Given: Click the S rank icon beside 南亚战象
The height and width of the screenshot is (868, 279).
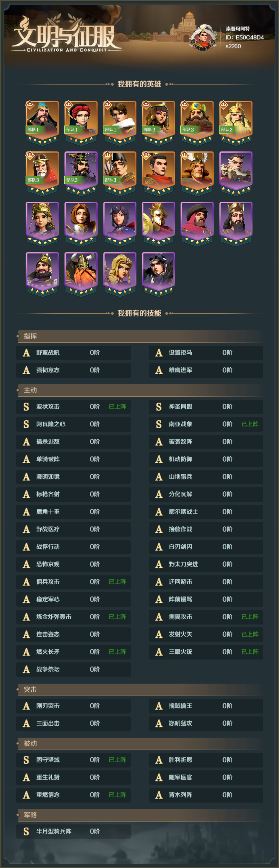Looking at the screenshot, I should click(x=159, y=424).
